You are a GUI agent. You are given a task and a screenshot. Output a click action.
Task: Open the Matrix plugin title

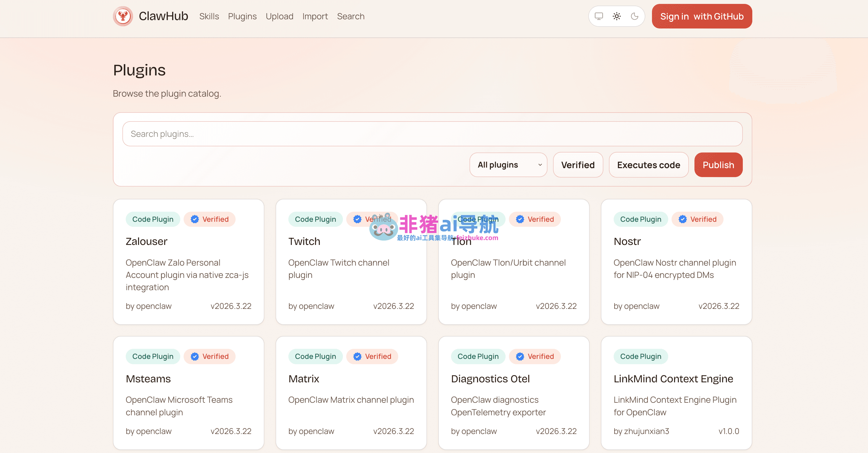pos(303,379)
